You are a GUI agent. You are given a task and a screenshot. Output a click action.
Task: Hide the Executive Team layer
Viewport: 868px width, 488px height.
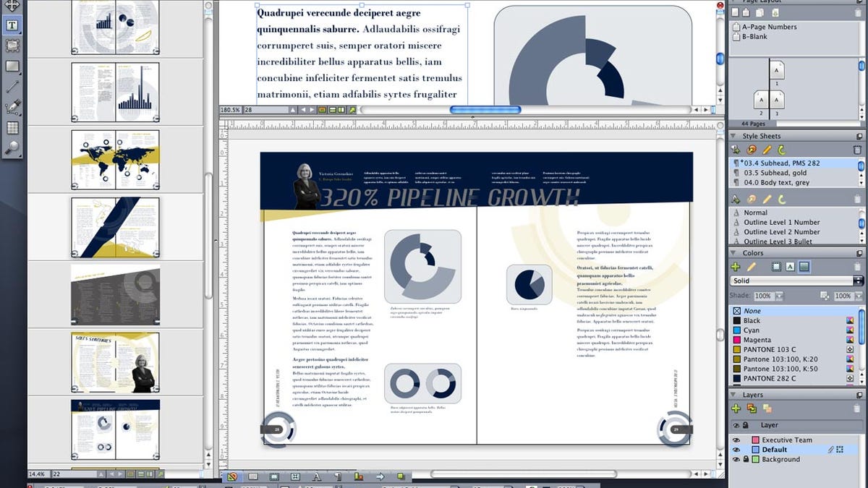tap(735, 440)
